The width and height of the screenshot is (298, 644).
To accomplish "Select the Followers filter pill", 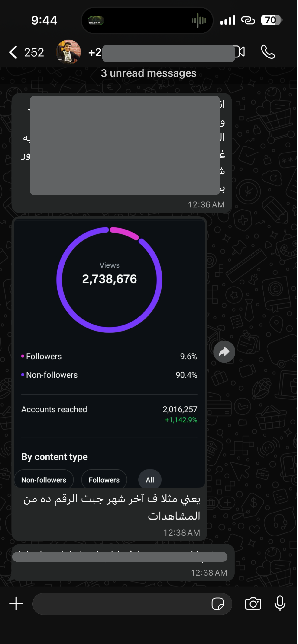I will point(104,480).
